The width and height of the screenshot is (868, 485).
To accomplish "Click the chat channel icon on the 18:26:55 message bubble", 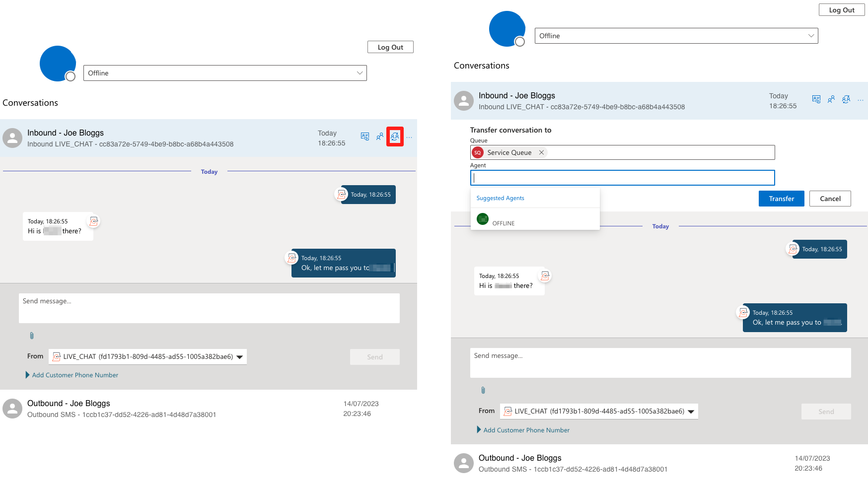I will (x=342, y=194).
